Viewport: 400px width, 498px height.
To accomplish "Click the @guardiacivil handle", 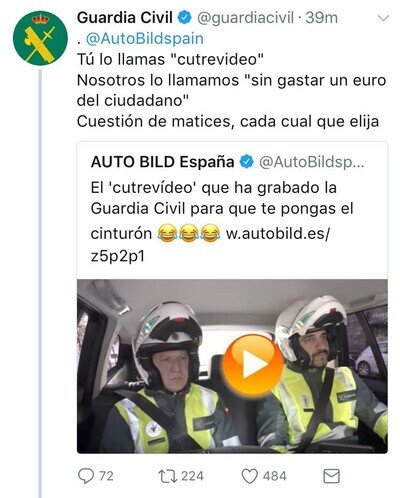I will coord(246,18).
